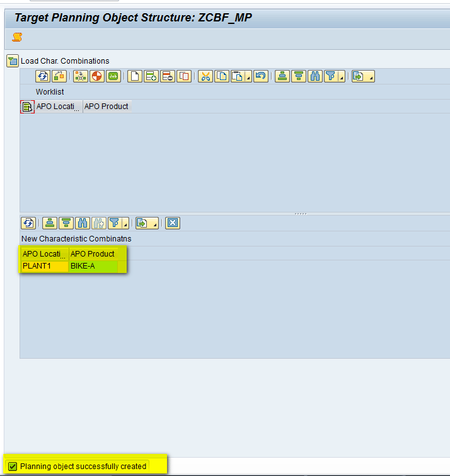
Task: Click the APO Product column header in Worklist
Action: coord(107,107)
